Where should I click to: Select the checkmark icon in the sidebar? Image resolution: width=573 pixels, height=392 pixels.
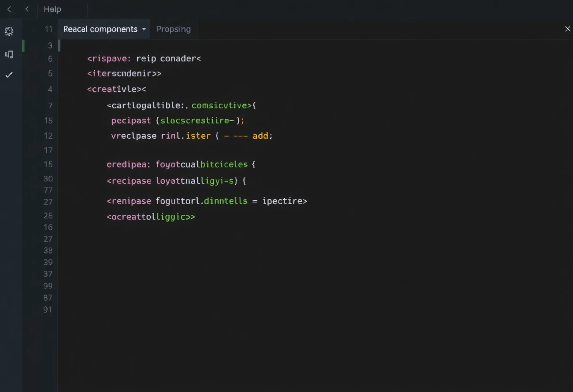click(x=9, y=75)
